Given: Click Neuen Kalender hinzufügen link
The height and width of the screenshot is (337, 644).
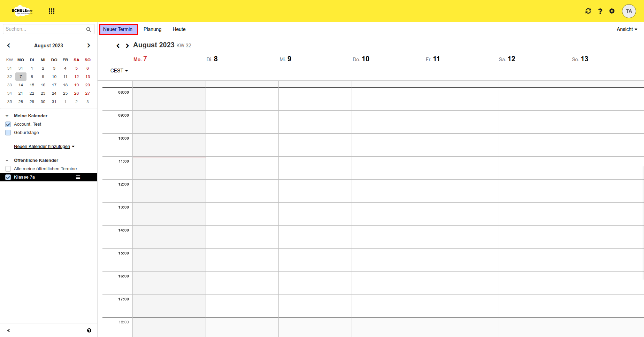Looking at the screenshot, I should [42, 147].
